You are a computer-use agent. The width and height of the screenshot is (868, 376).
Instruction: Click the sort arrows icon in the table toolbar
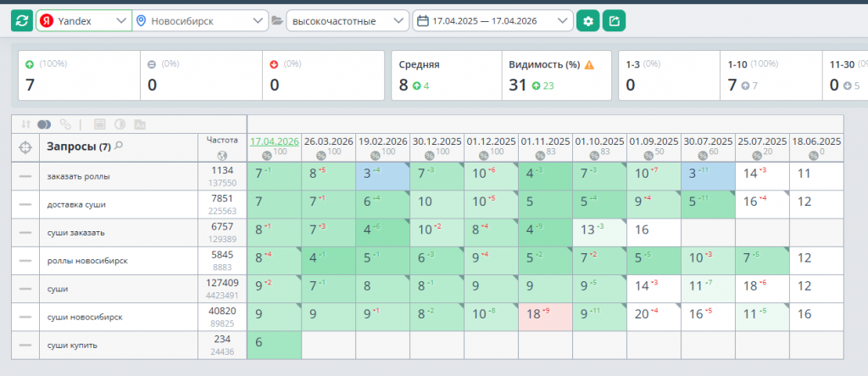25,124
